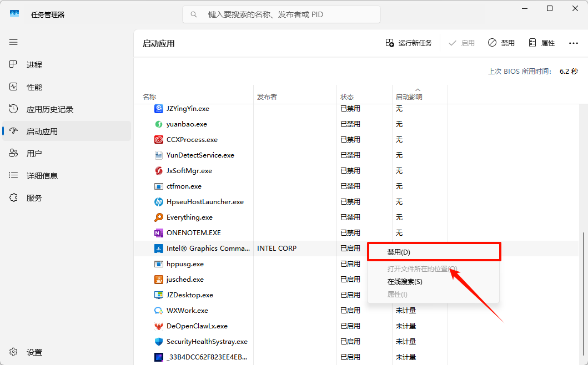The width and height of the screenshot is (588, 365).
Task: Select the Everything.exe name
Action: pyautogui.click(x=189, y=217)
